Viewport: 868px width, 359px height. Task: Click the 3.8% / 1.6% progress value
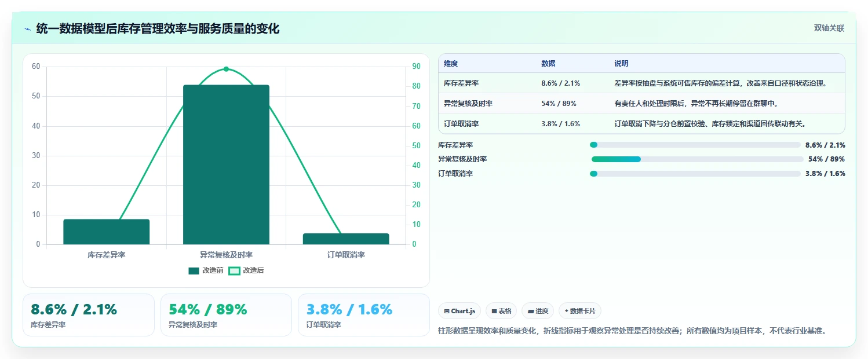click(825, 174)
